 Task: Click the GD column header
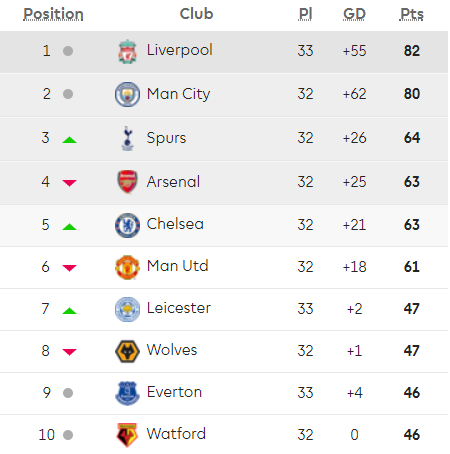354,14
